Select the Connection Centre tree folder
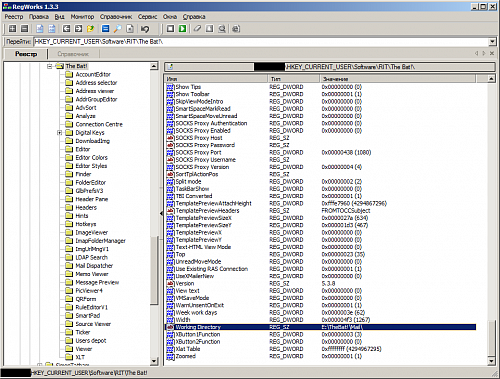Image resolution: width=500 pixels, height=379 pixels. 99,124
